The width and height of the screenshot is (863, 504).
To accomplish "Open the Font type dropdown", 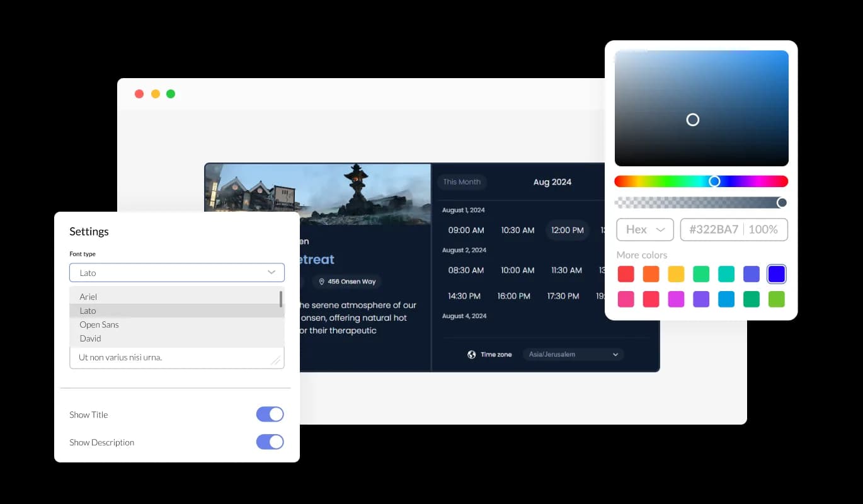I will coord(176,272).
